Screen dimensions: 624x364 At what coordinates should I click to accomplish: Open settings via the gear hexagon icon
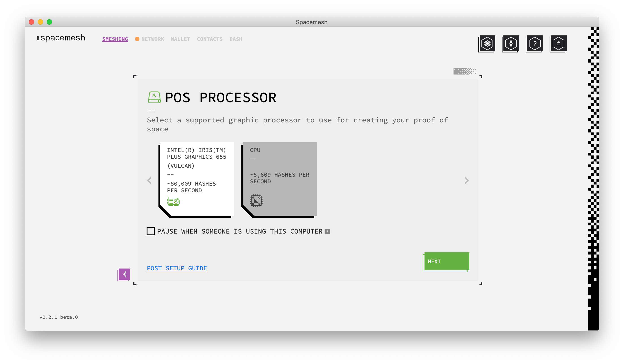[x=487, y=43]
